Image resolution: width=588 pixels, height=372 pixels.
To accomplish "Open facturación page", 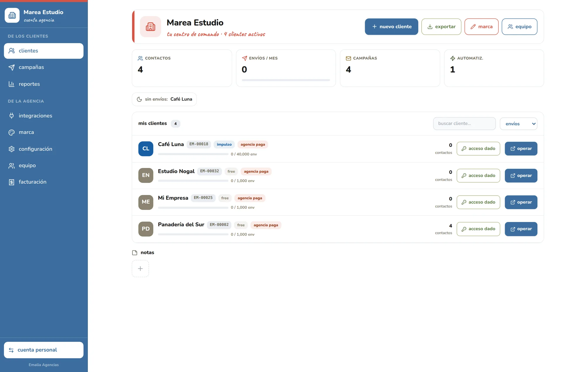I will 44,182.
